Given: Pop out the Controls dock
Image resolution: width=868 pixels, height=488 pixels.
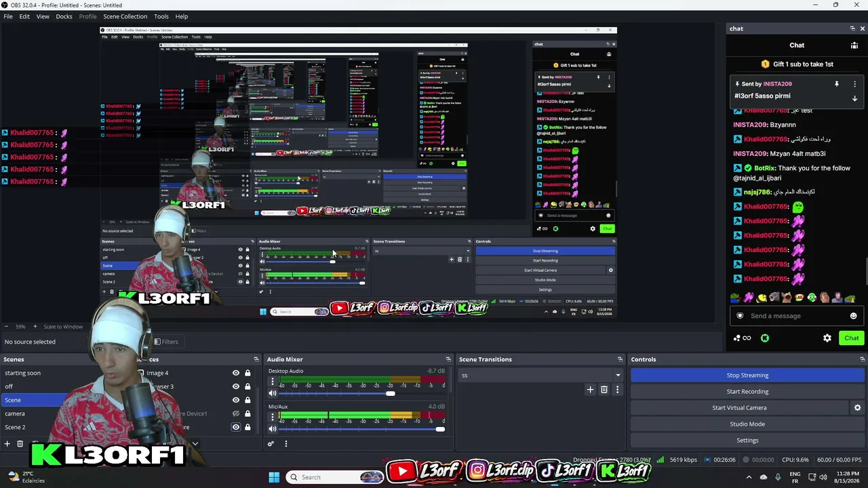Looking at the screenshot, I should (x=863, y=359).
